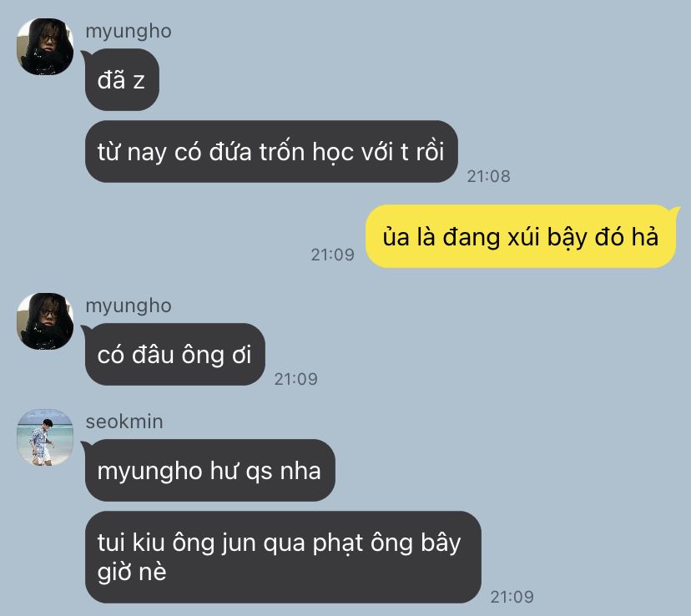Screen dimensions: 691x616
Task: Select the "có đâu ông ơi" message bubble
Action: tap(175, 354)
